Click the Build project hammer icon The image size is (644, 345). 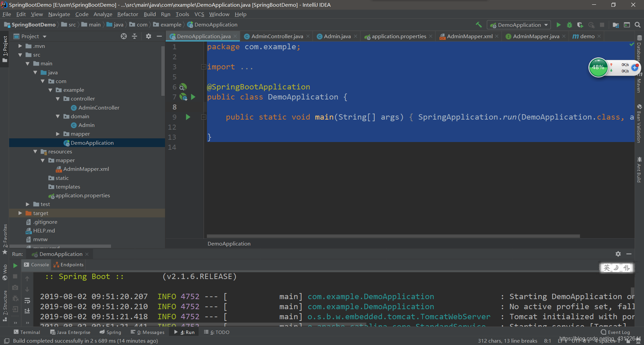[479, 25]
